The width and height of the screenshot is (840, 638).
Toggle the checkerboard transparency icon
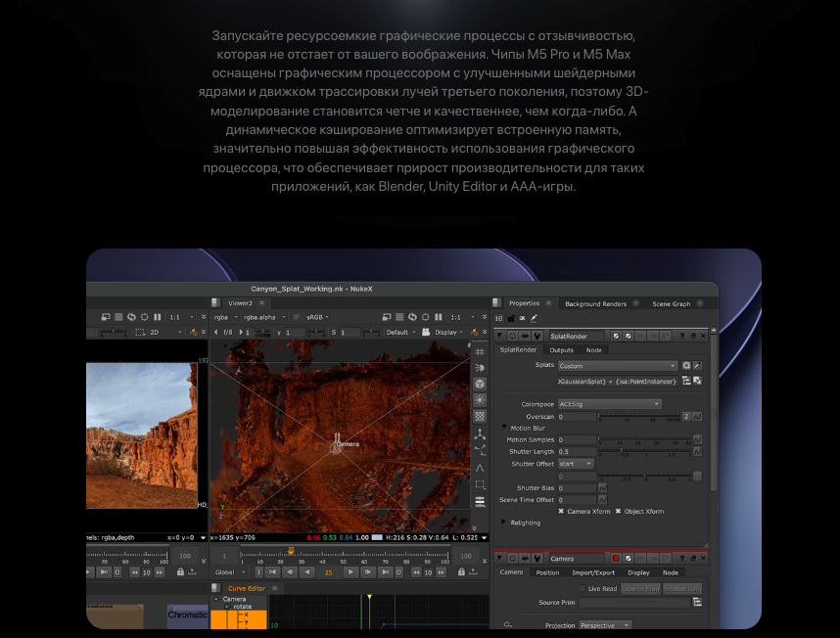click(480, 416)
